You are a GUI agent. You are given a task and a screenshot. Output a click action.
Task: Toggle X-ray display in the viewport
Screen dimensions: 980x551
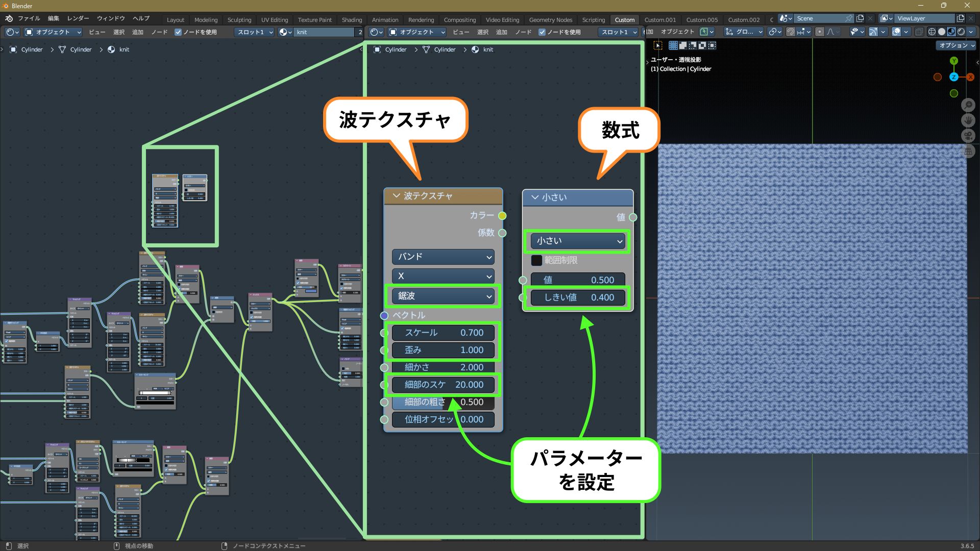pos(919,32)
